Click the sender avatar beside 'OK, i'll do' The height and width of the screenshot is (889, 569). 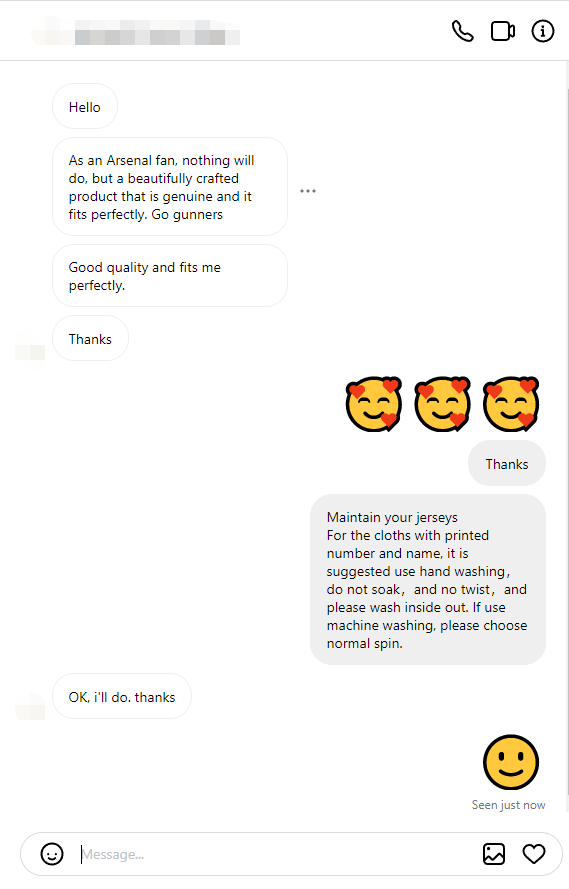pyautogui.click(x=30, y=706)
